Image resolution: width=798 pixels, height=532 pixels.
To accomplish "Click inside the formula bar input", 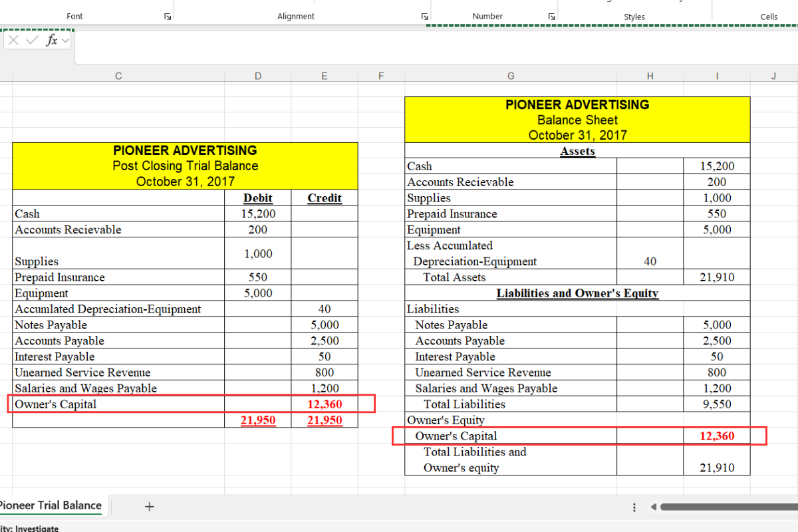I will [436, 47].
